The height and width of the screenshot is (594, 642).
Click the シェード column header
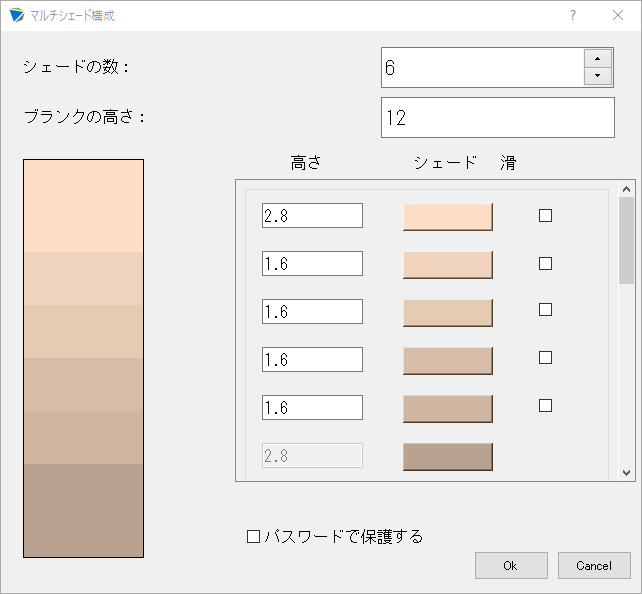(445, 163)
